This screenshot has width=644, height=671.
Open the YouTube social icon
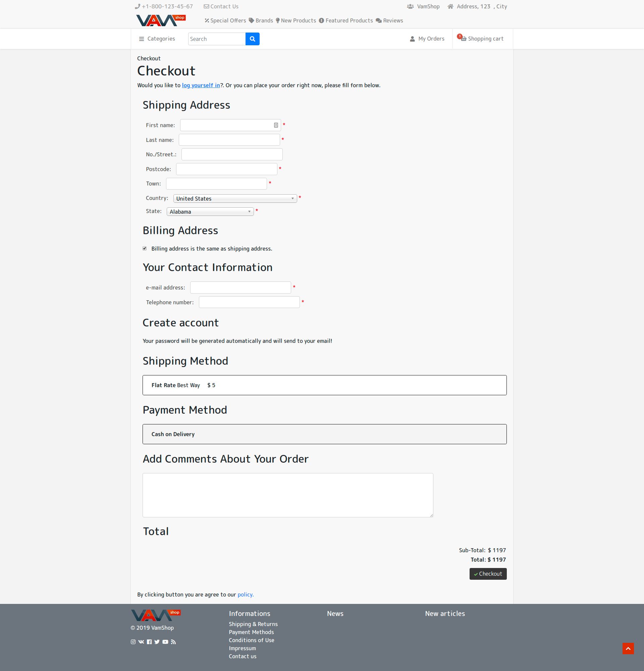click(x=165, y=642)
